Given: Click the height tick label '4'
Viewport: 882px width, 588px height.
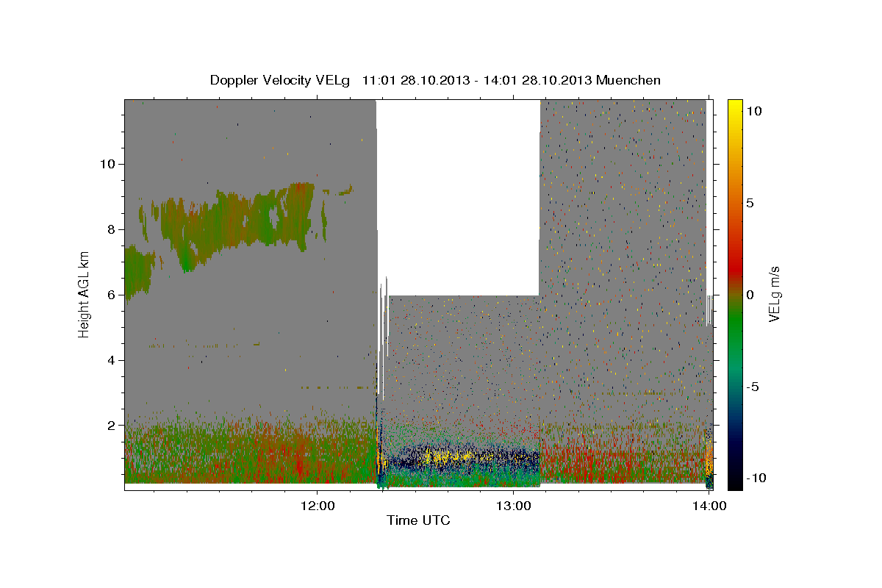Looking at the screenshot, I should point(112,359).
